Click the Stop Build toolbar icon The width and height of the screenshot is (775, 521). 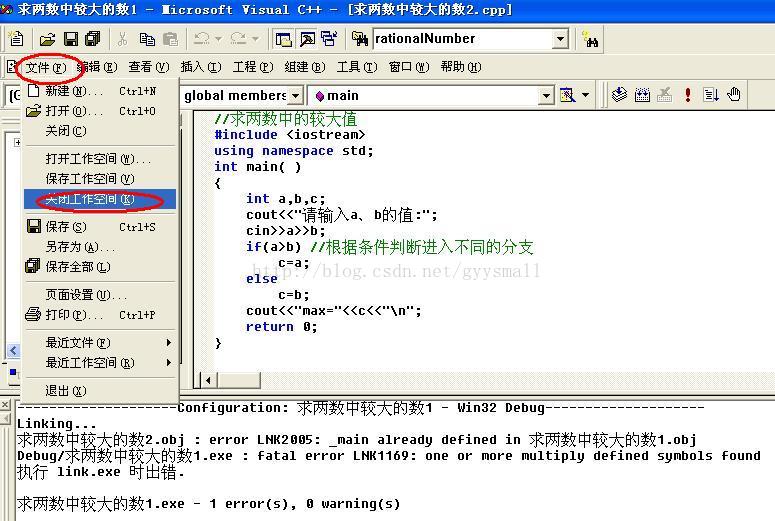(665, 94)
